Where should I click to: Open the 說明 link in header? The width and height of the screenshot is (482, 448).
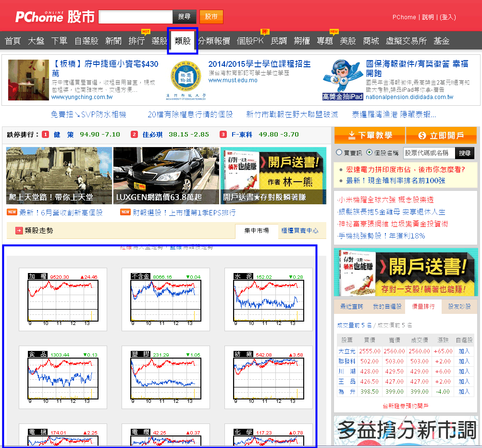coord(428,17)
